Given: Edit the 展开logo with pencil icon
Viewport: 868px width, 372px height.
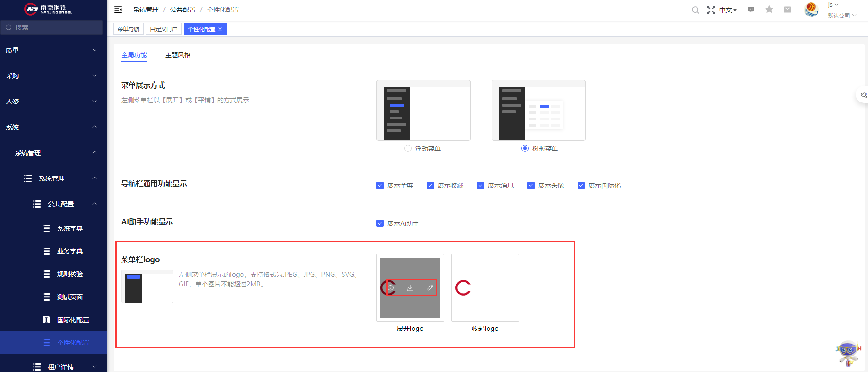Looking at the screenshot, I should click(430, 288).
